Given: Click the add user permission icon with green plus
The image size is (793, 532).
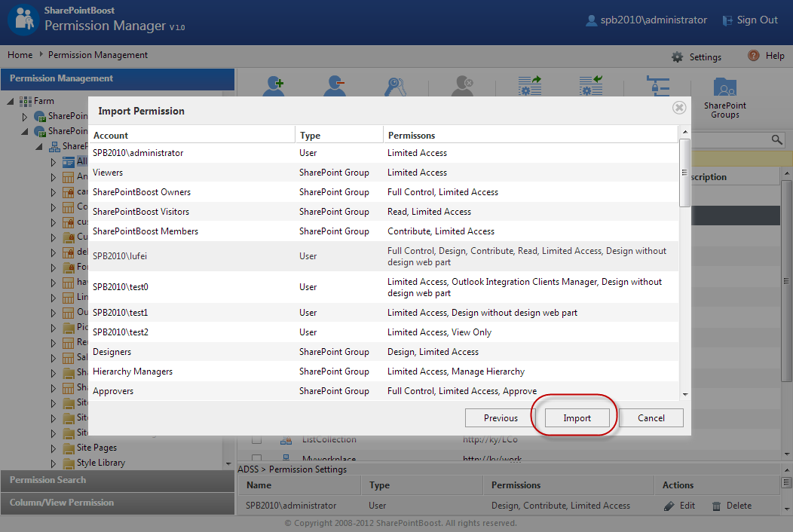Looking at the screenshot, I should [x=274, y=86].
